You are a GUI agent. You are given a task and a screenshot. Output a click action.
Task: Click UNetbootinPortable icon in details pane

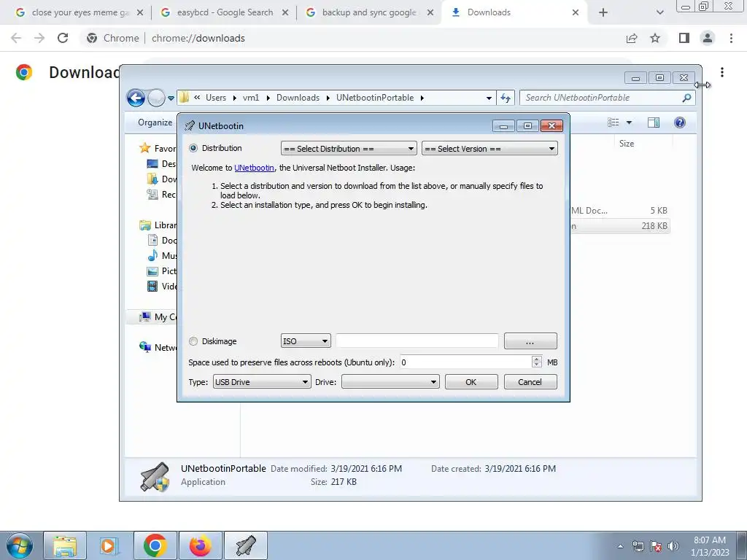[x=155, y=477]
